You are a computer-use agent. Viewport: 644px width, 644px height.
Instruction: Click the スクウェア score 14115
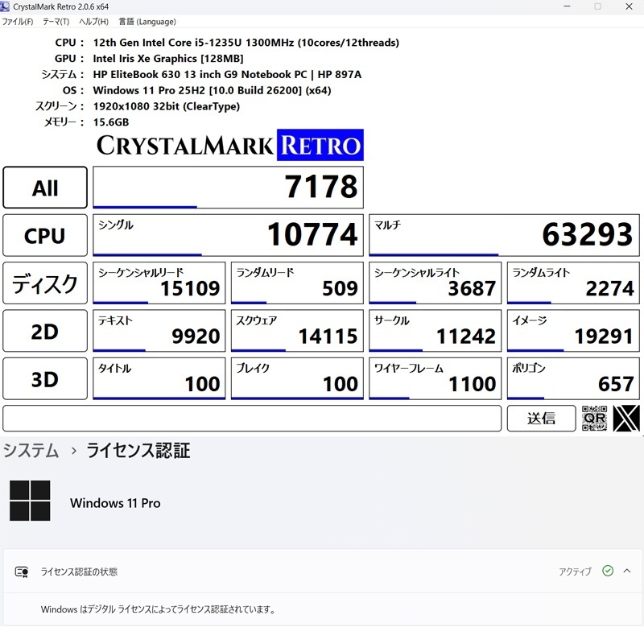297,331
